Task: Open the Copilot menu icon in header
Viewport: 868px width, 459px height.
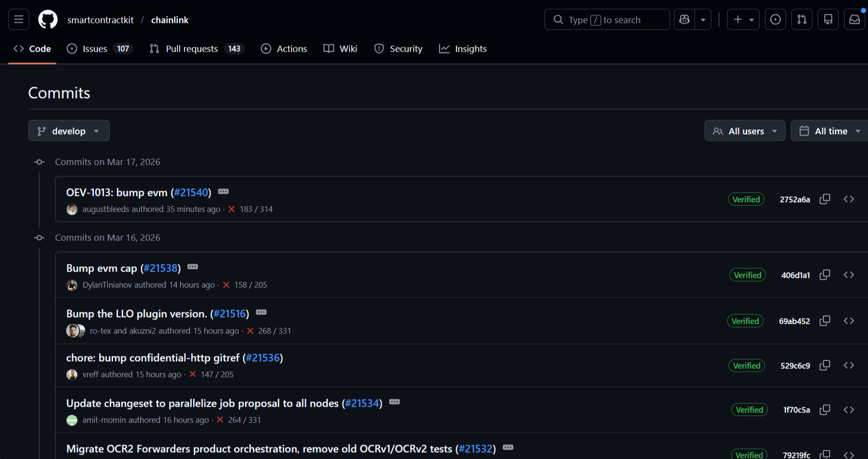Action: (684, 19)
